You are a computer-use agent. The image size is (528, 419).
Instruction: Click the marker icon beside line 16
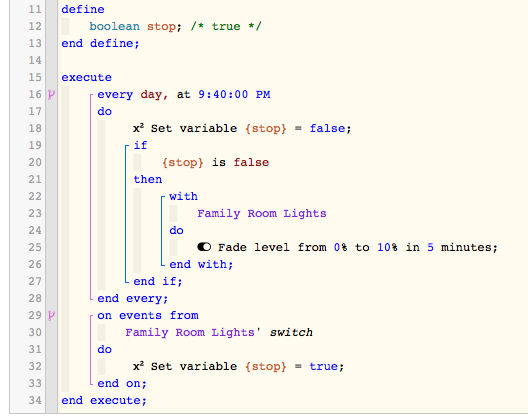tap(51, 94)
